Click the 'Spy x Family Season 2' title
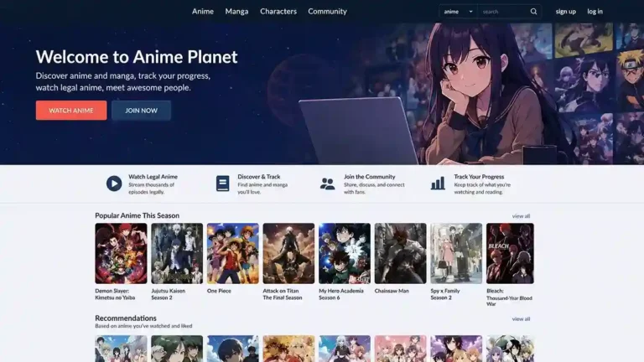Screen dimensions: 644x362 point(445,294)
